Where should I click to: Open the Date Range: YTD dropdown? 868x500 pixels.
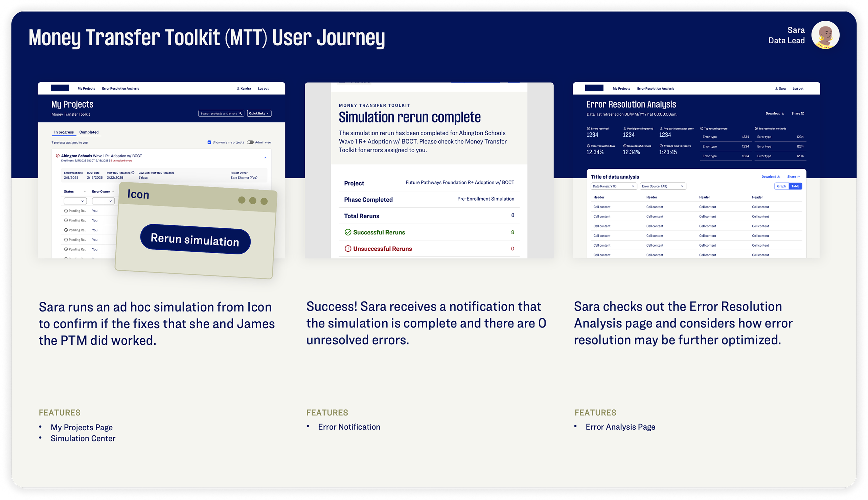click(x=614, y=186)
